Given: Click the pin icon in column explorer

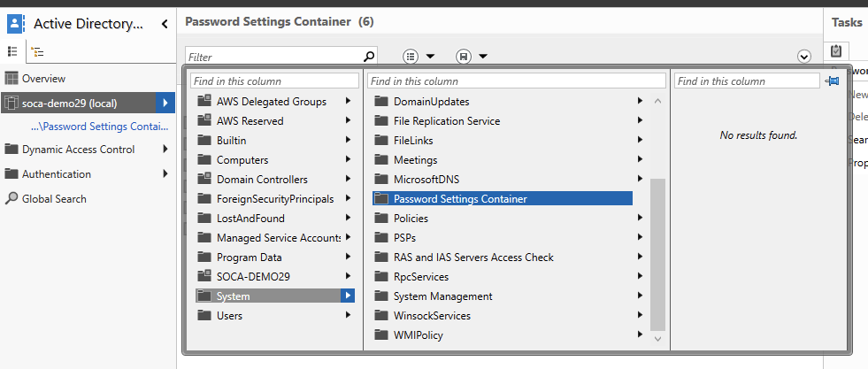Looking at the screenshot, I should [x=832, y=81].
